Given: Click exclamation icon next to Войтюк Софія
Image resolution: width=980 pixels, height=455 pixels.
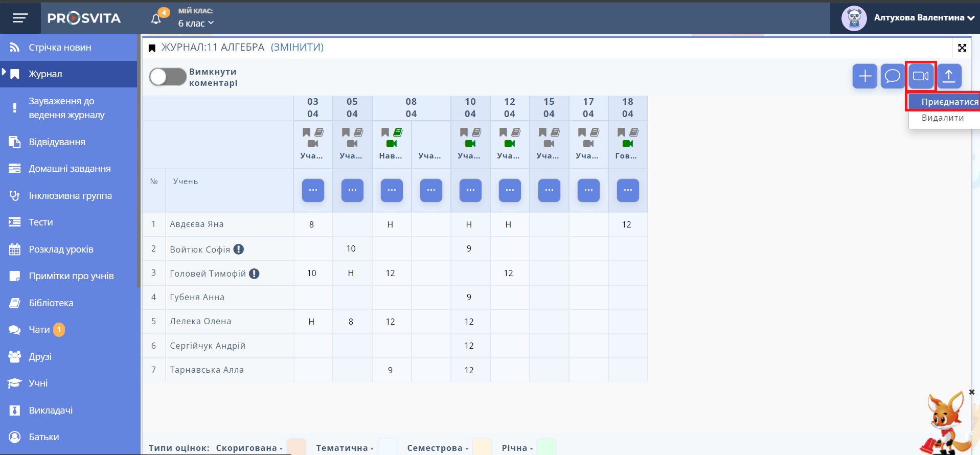Looking at the screenshot, I should [239, 249].
